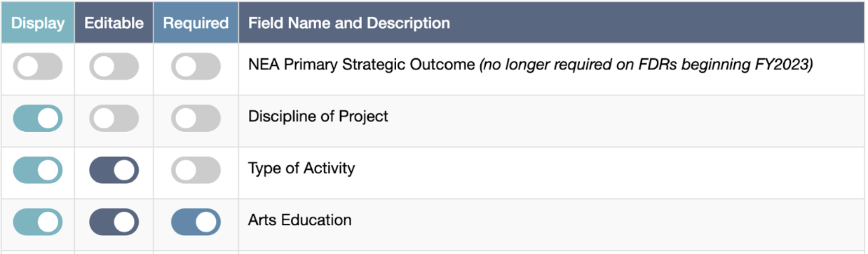Viewport: 868px width, 254px height.
Task: Turn off Editable for Arts Education
Action: click(114, 222)
